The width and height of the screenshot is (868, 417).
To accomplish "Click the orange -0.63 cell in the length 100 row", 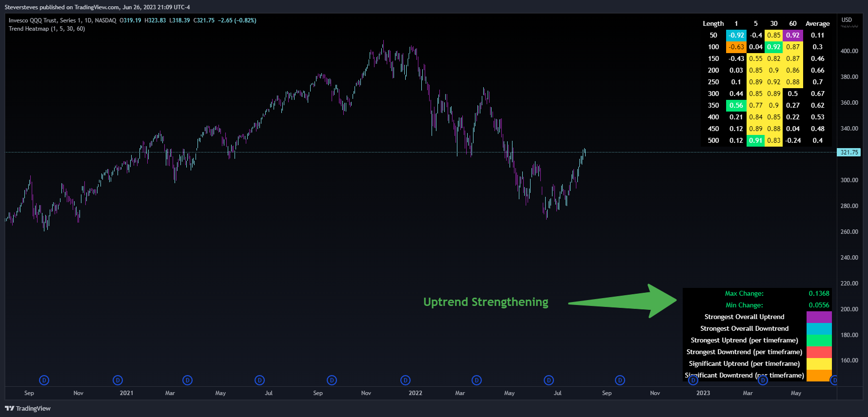I will coord(736,47).
